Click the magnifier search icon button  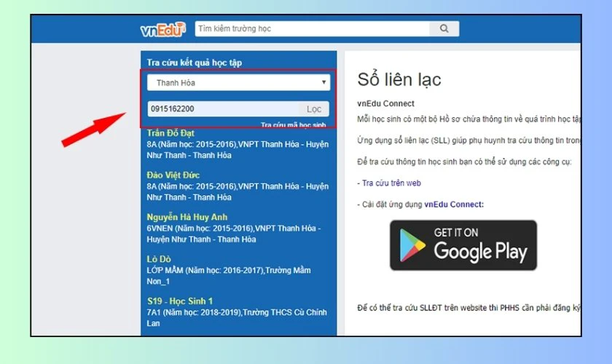click(444, 28)
